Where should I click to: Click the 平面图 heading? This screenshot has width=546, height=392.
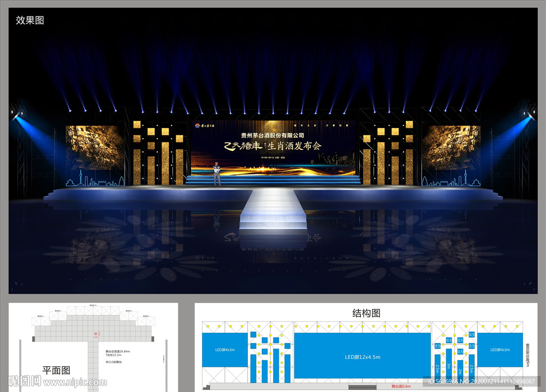pyautogui.click(x=57, y=370)
